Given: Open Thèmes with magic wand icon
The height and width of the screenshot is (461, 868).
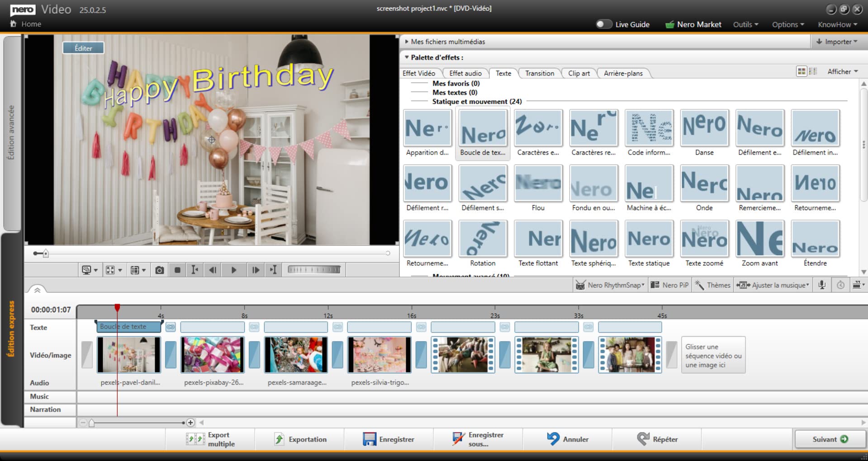Looking at the screenshot, I should 713,285.
